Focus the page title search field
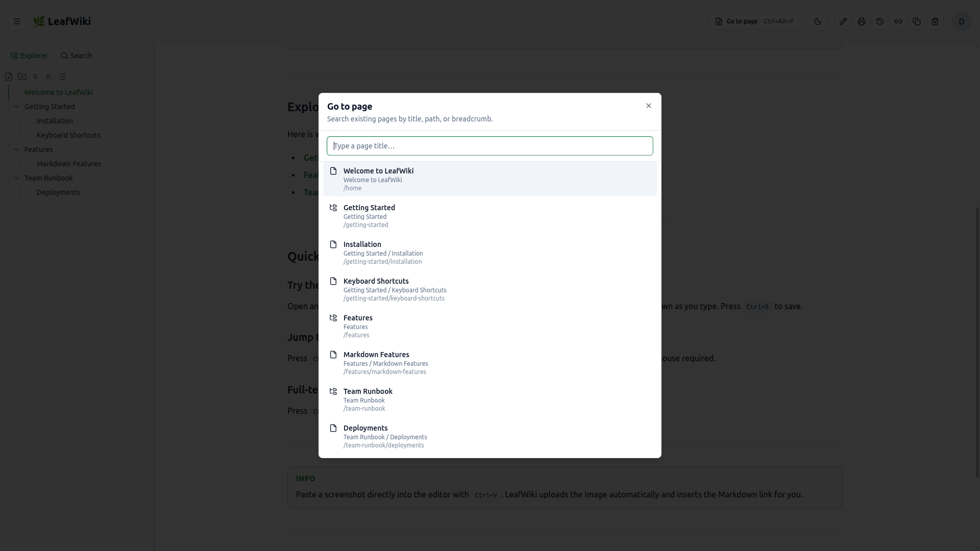The height and width of the screenshot is (551, 980). pos(490,146)
